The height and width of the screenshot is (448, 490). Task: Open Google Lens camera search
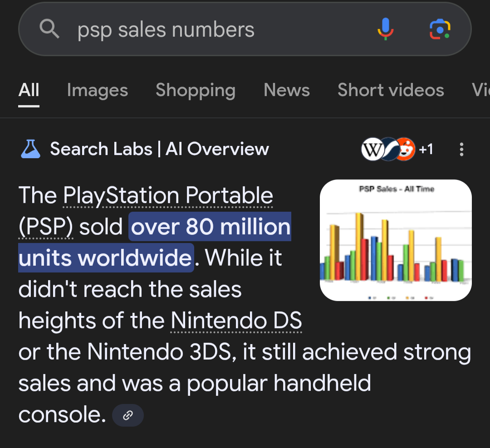440,29
